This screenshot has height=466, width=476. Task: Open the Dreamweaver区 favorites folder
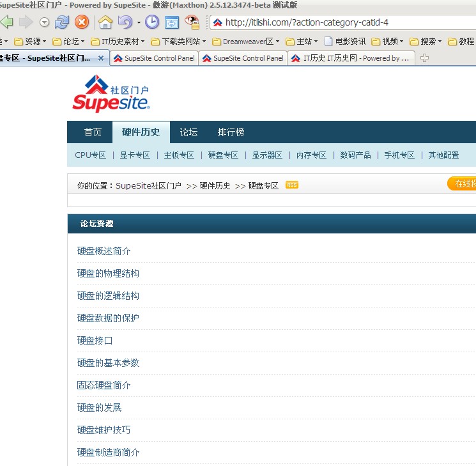click(246, 42)
